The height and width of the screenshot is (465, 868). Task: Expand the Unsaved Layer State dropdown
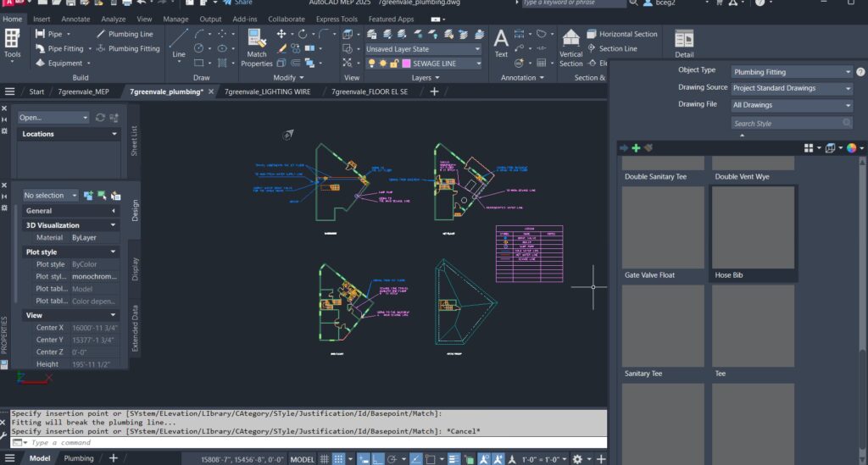click(x=423, y=49)
